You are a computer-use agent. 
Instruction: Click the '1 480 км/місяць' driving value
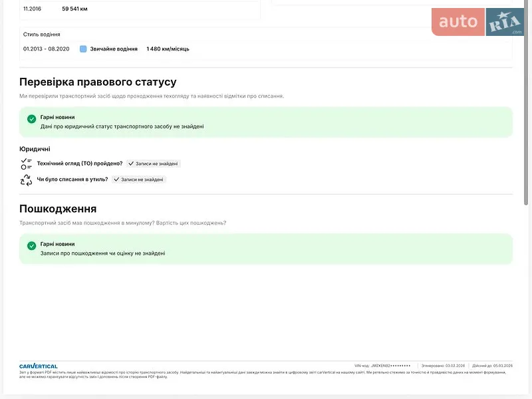[168, 49]
